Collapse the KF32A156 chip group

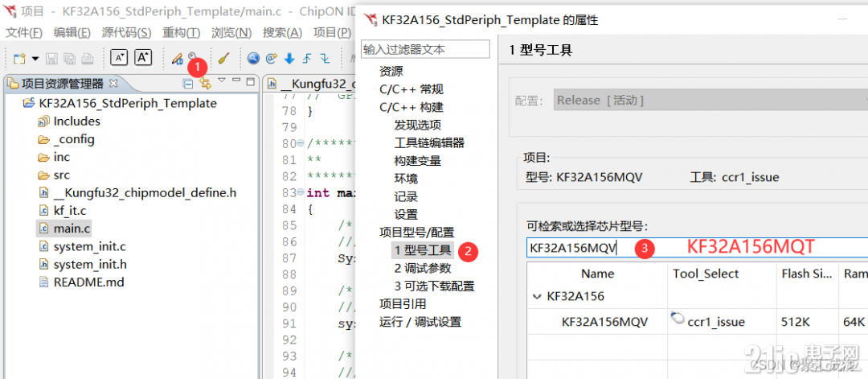point(536,296)
